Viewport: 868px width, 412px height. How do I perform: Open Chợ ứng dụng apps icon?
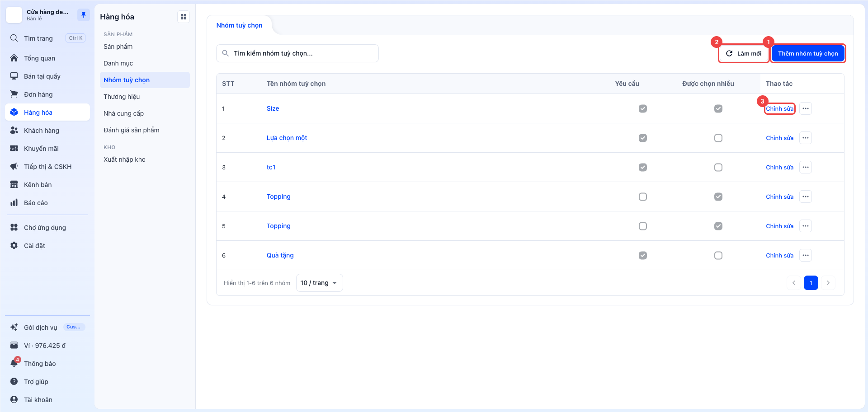(14, 227)
